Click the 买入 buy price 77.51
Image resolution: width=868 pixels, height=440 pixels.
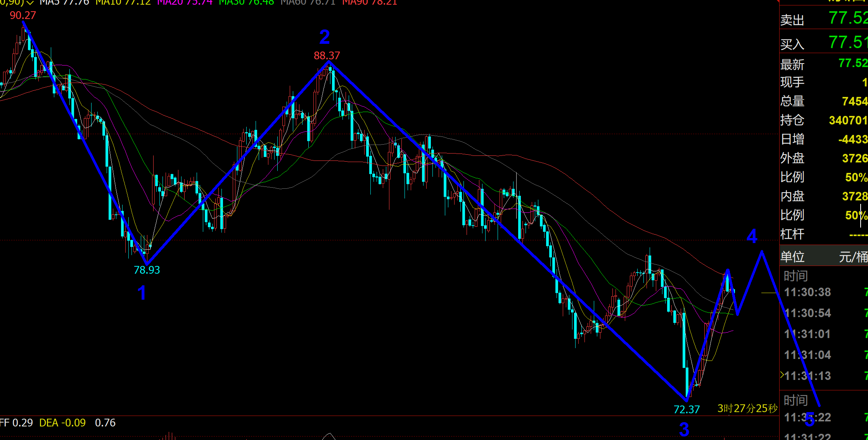point(848,42)
